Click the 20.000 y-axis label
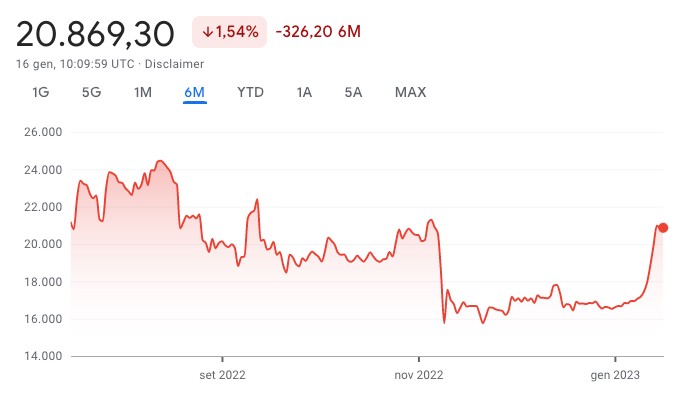Viewport: 696px width, 395px height. point(43,244)
